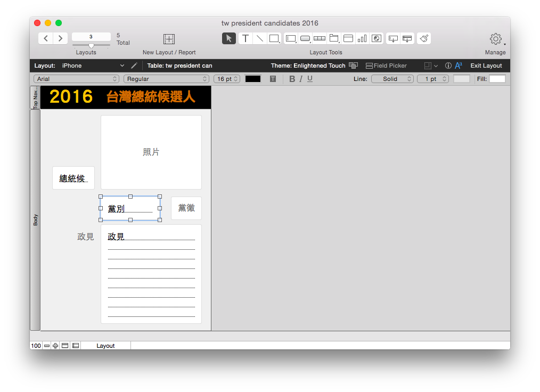Toggle italic formatting
The width and height of the screenshot is (540, 392).
301,79
